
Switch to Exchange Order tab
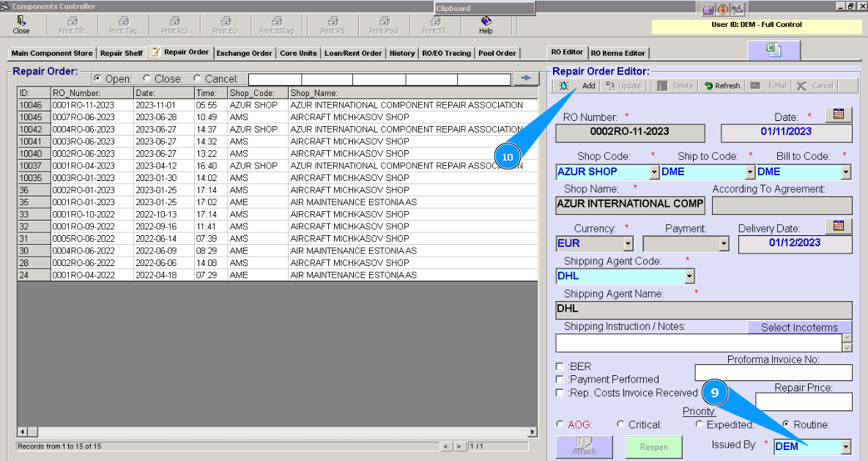(x=244, y=54)
